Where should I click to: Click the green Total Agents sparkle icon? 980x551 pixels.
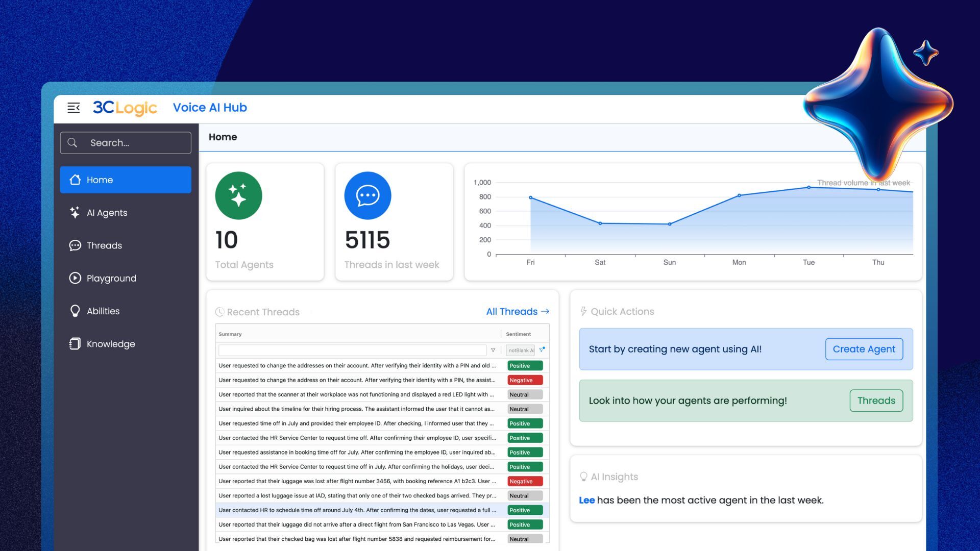[238, 195]
